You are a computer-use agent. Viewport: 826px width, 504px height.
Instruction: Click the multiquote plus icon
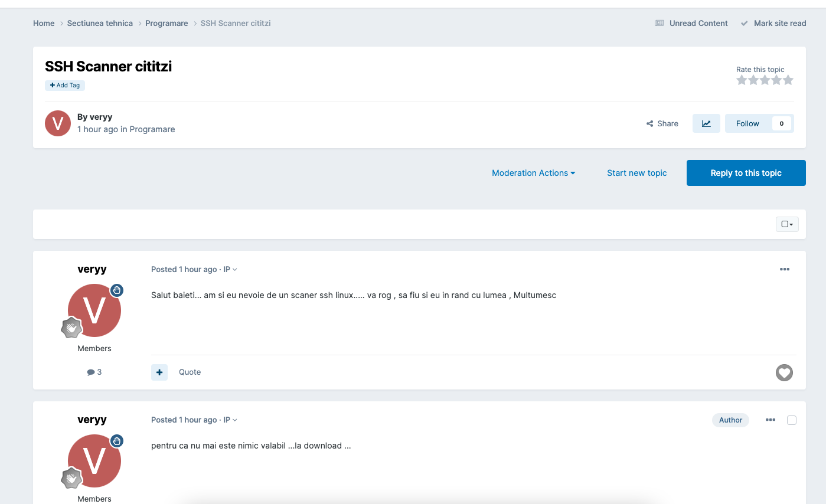(159, 372)
